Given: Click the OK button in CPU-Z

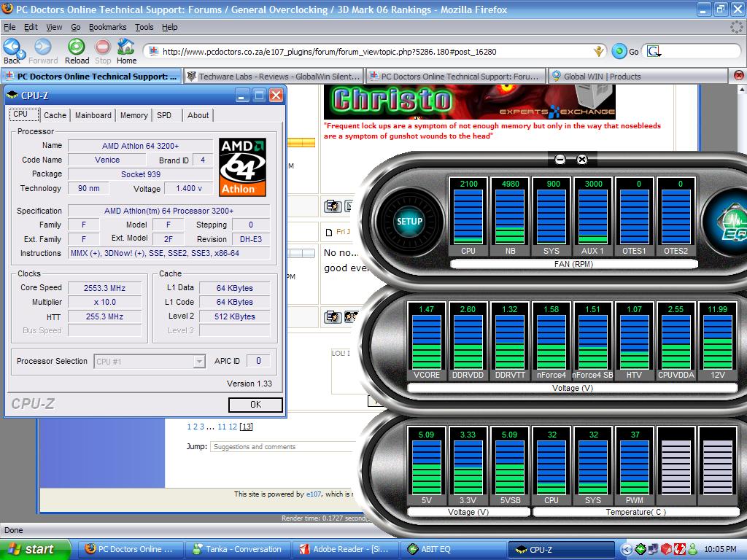Looking at the screenshot, I should coord(255,405).
